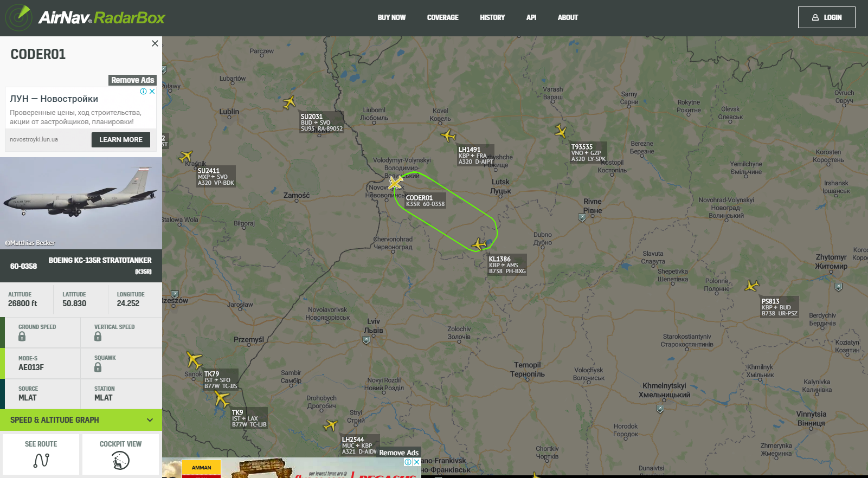Expand the Speed & Altitude Graph section
Screen dimensions: 868x478
pos(81,420)
